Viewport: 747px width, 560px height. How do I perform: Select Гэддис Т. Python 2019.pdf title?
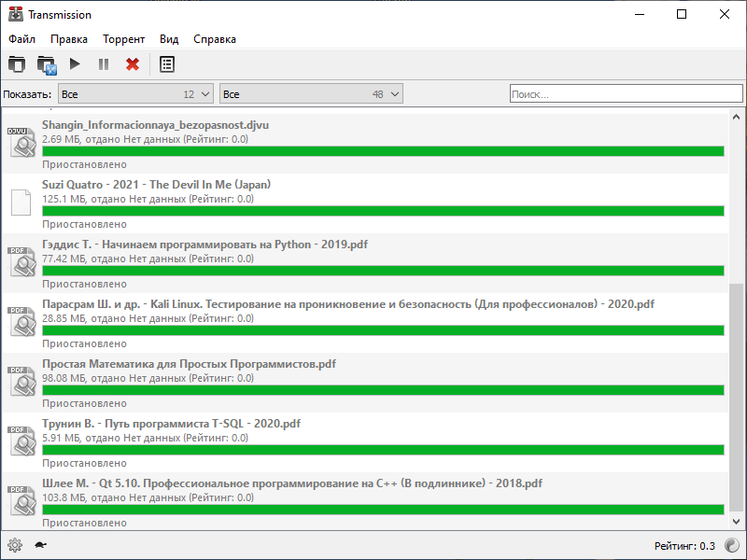click(x=204, y=245)
